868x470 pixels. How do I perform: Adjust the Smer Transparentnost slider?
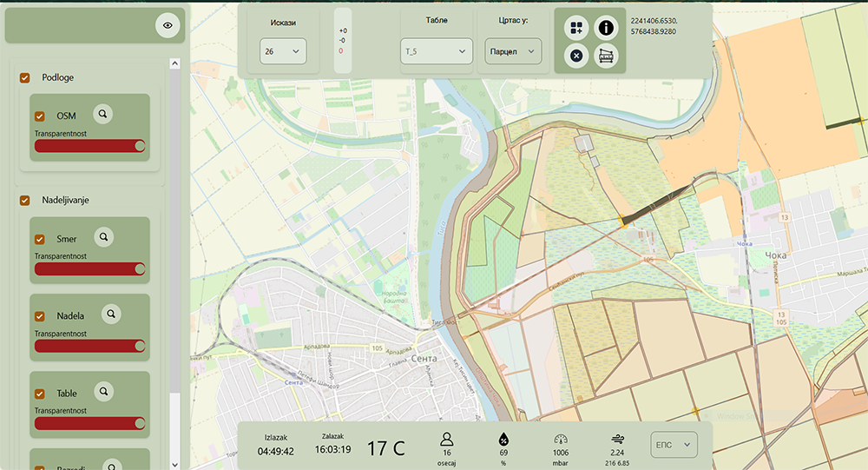tap(89, 268)
